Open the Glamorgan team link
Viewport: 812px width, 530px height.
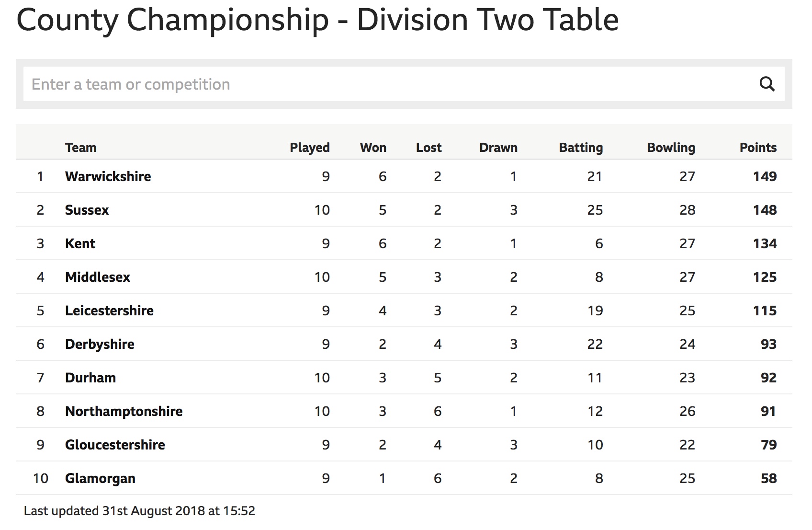[x=100, y=478]
